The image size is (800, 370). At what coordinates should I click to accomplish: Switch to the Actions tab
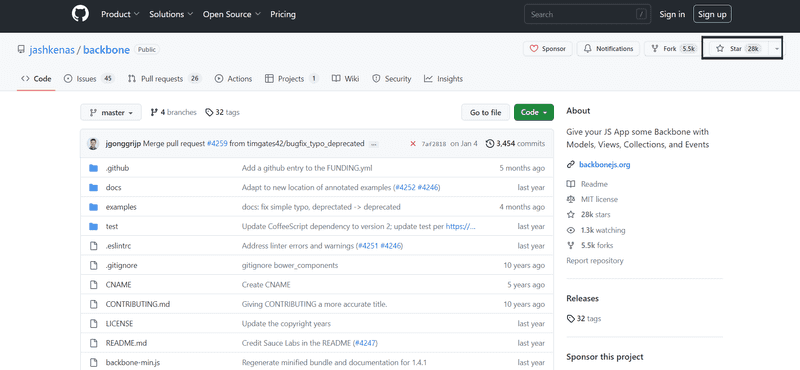(x=233, y=79)
